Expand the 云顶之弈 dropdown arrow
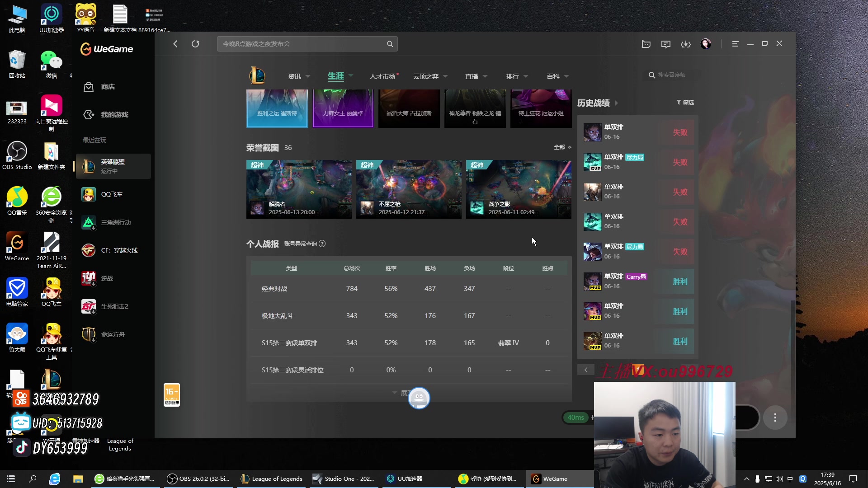Viewport: 868px width, 488px height. [445, 76]
